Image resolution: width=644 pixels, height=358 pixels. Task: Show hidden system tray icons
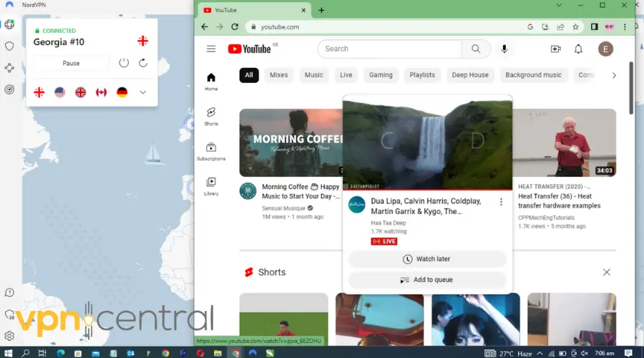pyautogui.click(x=540, y=353)
